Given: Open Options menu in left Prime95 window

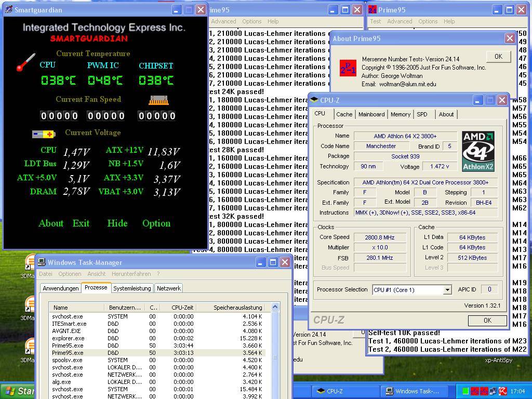Looking at the screenshot, I should 252,21.
